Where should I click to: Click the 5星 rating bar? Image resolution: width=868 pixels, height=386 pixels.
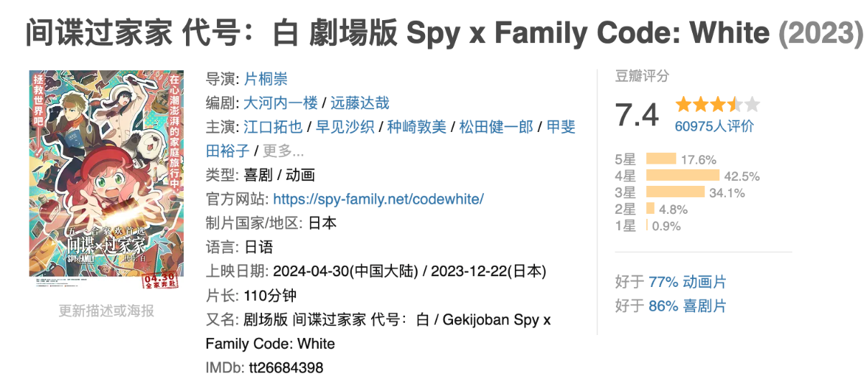point(661,159)
